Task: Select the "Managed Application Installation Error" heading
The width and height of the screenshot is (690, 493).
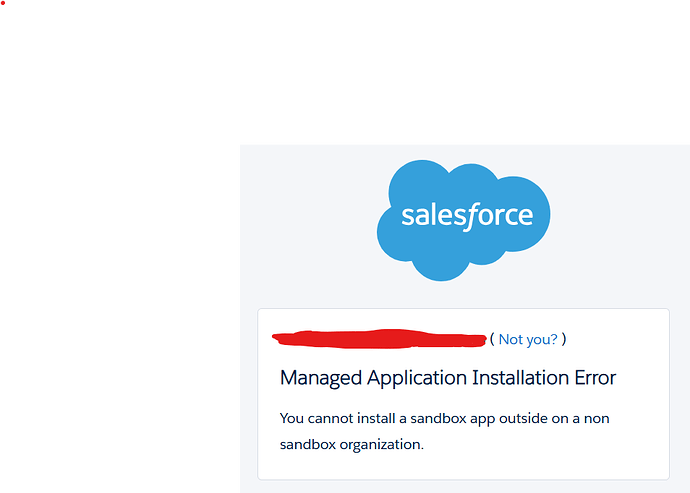Action: [448, 378]
